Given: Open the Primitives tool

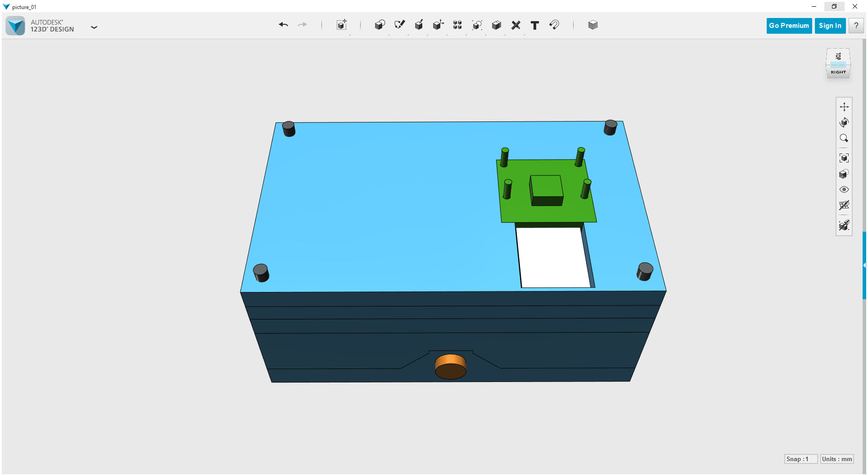Looking at the screenshot, I should click(380, 25).
